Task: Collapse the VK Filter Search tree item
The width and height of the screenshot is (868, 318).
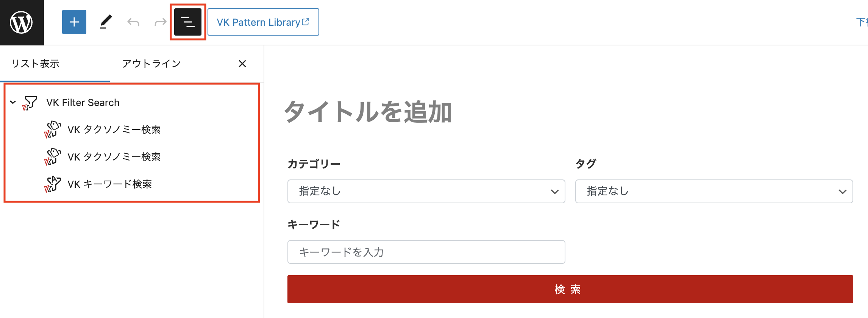Action: click(13, 102)
